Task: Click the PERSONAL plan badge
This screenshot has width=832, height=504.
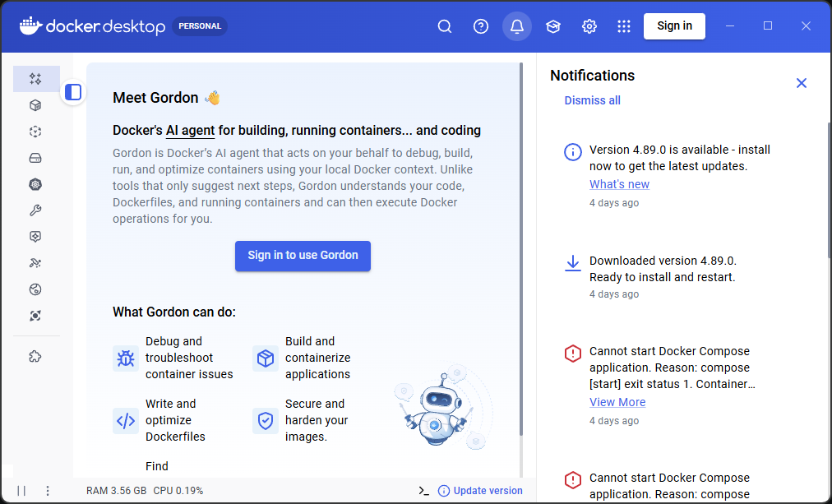Action: click(x=200, y=26)
